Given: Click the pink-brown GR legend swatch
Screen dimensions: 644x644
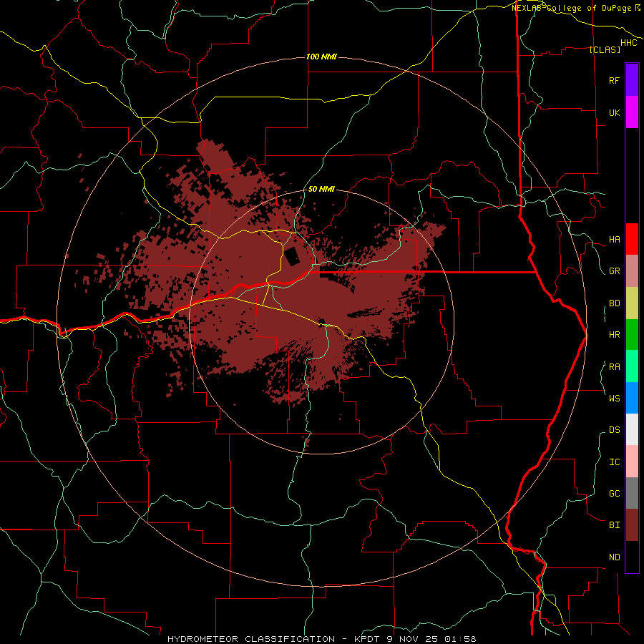Looking at the screenshot, I should (632, 271).
